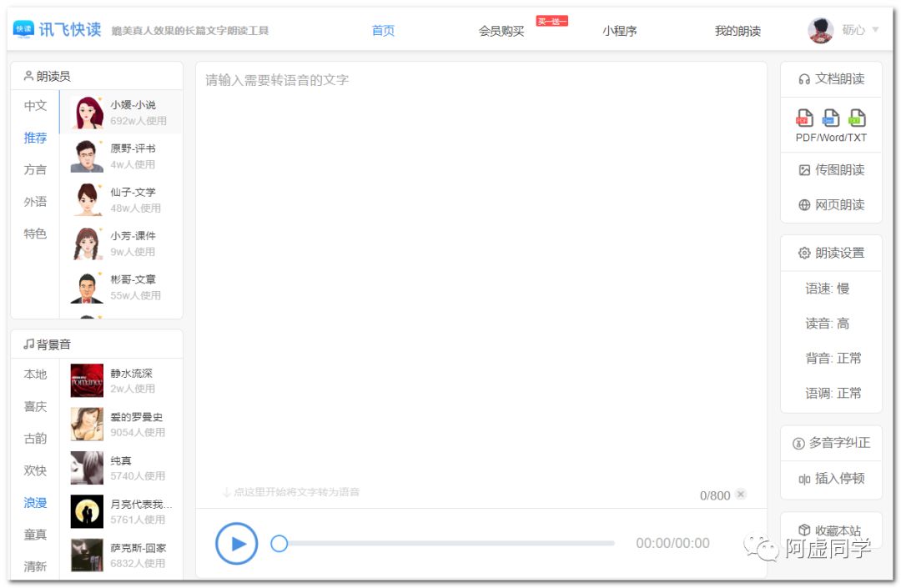Click the 背景音 panel header
901x588 pixels.
(x=97, y=344)
